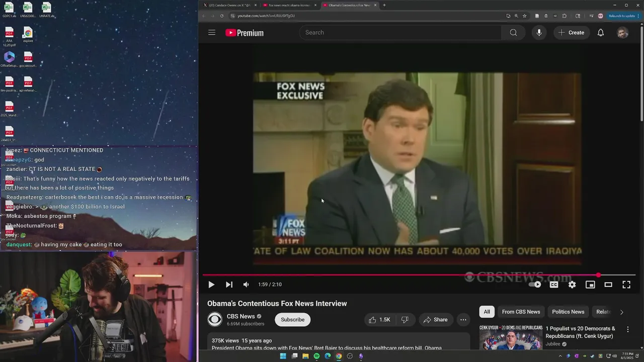Select the From CBS News chip
The image size is (644, 362).
[x=521, y=312]
